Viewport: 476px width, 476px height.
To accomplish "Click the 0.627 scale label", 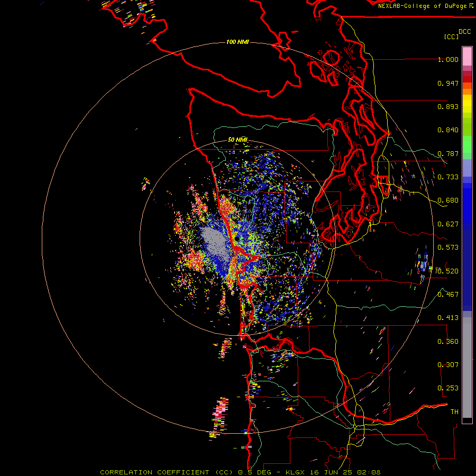I will pyautogui.click(x=448, y=224).
